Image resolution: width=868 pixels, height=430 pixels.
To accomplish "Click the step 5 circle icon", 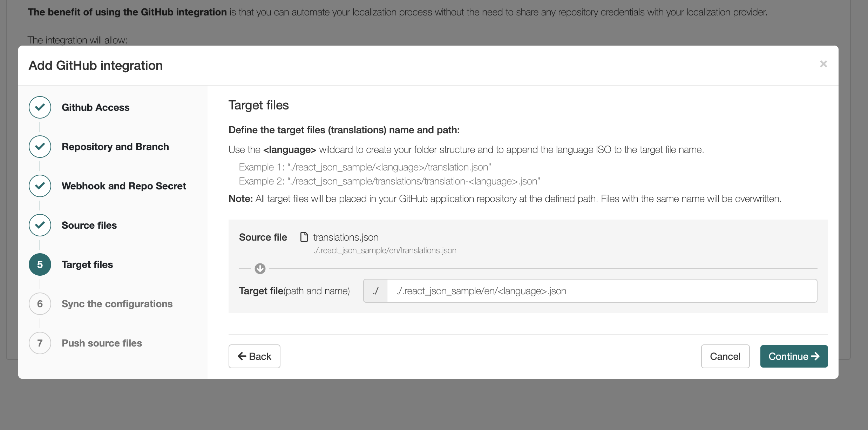I will click(x=40, y=264).
